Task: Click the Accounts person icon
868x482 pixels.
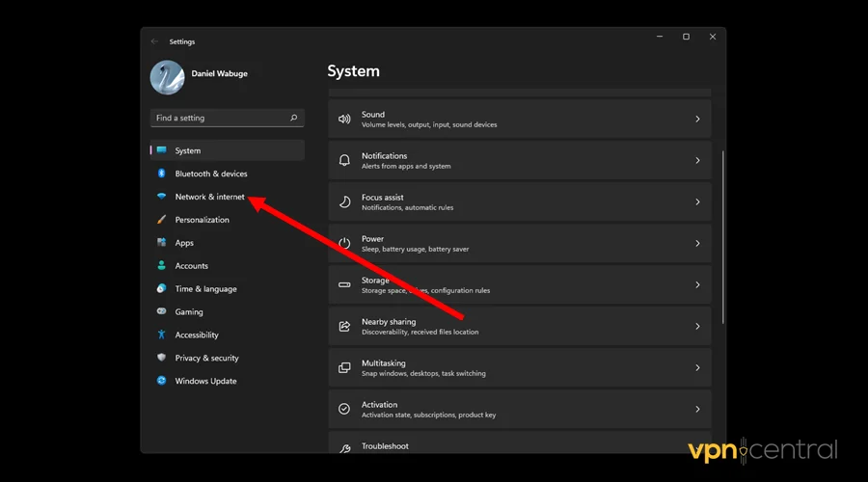Action: 161,266
